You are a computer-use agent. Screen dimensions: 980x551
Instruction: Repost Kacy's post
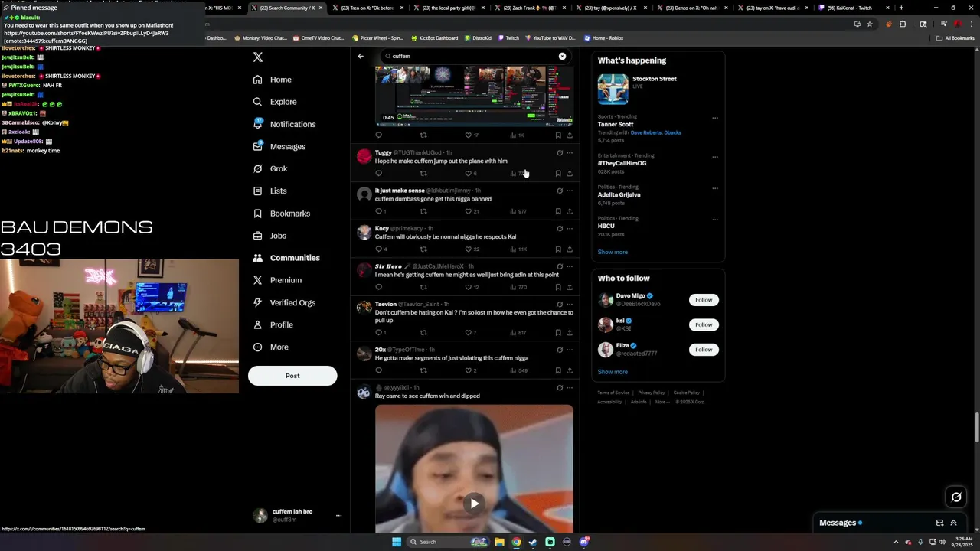click(423, 249)
